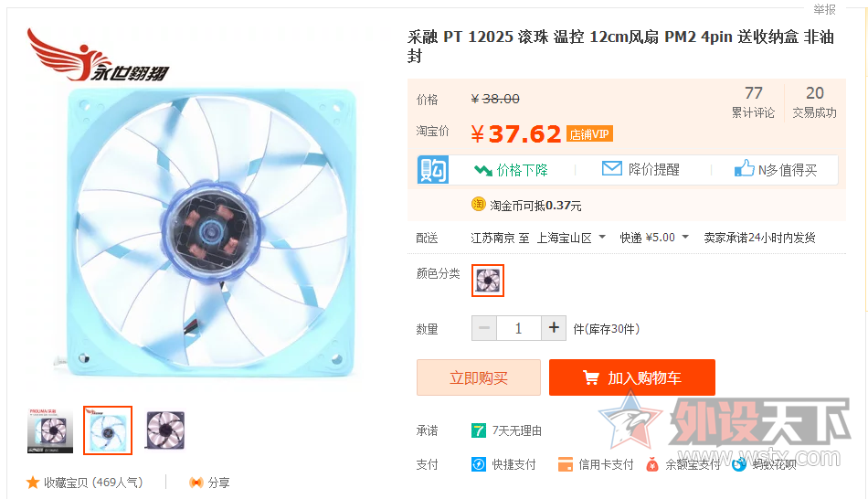The width and height of the screenshot is (868, 499).
Task: Click the N多值得买 thumbs-up icon
Action: click(744, 169)
